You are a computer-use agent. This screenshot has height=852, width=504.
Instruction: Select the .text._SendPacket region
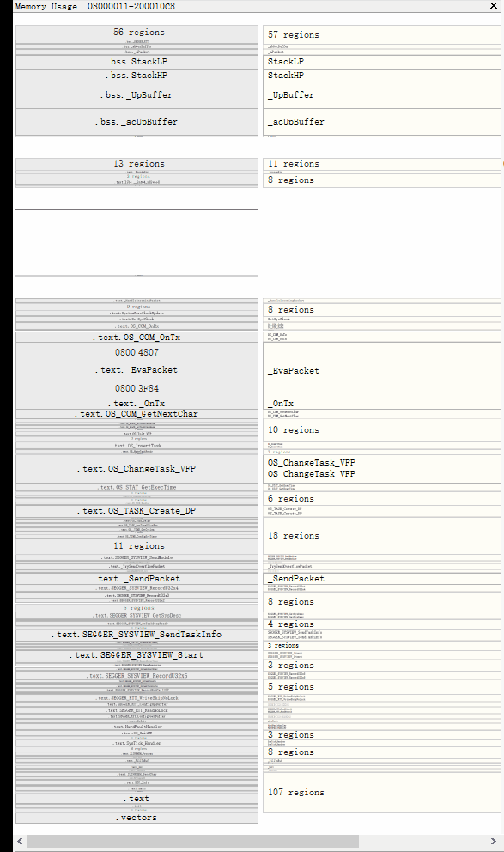coord(137,577)
